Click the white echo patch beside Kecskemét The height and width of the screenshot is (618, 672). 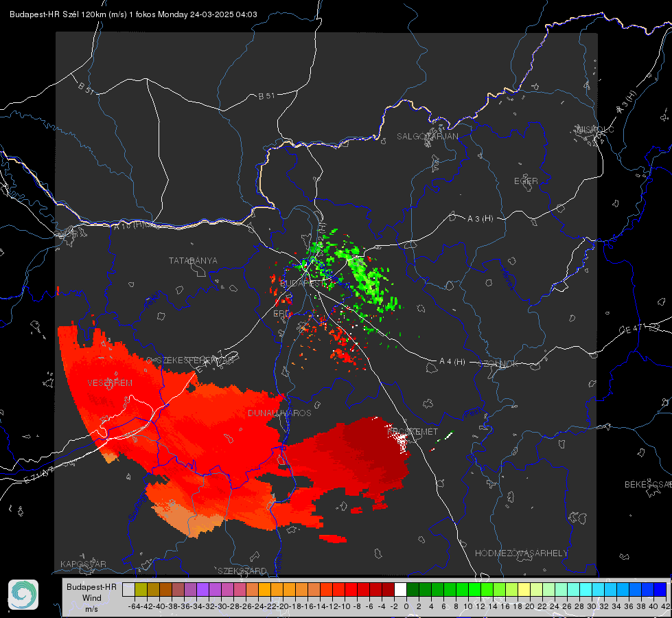(x=402, y=442)
